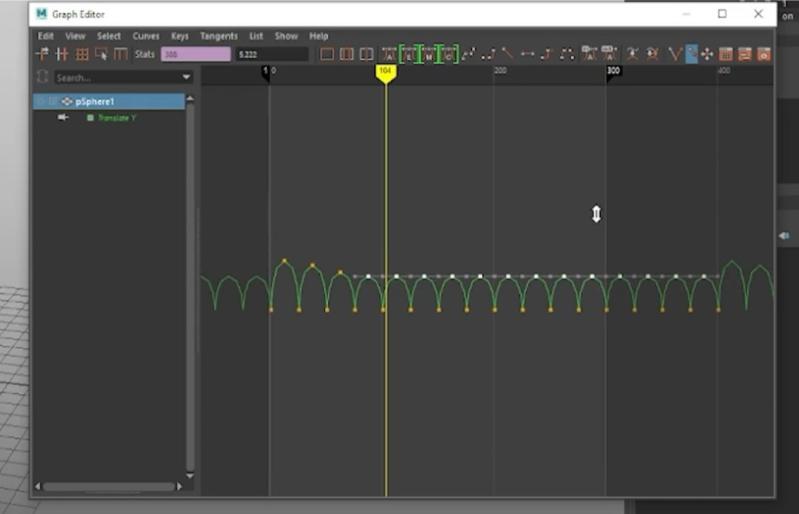Click the black end range marker labeled 300
799x514 pixels.
click(614, 72)
